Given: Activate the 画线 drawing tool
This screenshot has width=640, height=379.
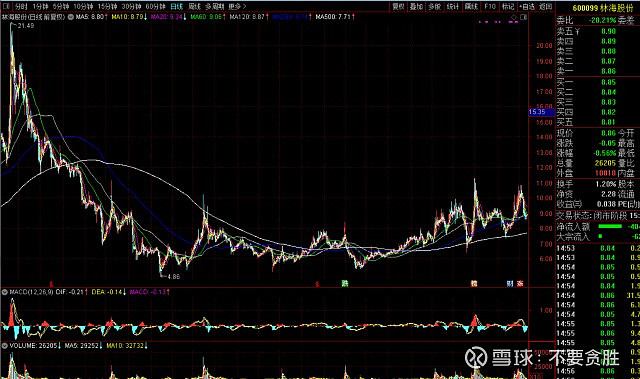Looking at the screenshot, I should tap(471, 7).
